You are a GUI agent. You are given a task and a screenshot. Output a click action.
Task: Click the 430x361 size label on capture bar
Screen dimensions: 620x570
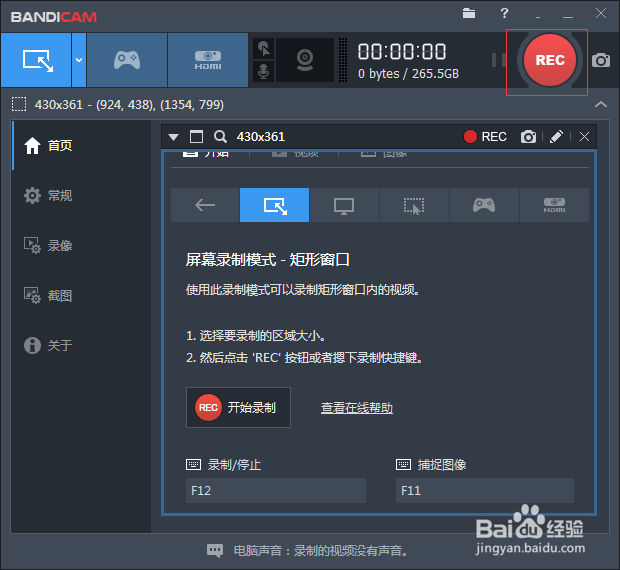pos(261,137)
